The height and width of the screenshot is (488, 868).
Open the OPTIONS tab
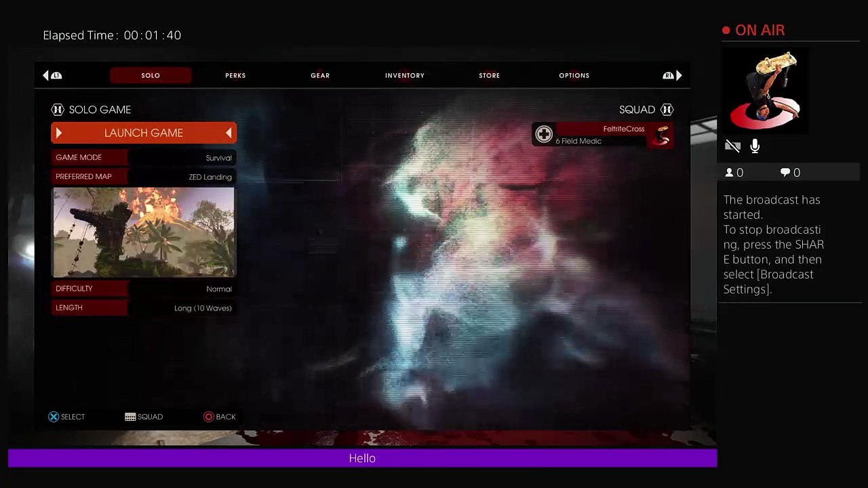click(x=574, y=75)
